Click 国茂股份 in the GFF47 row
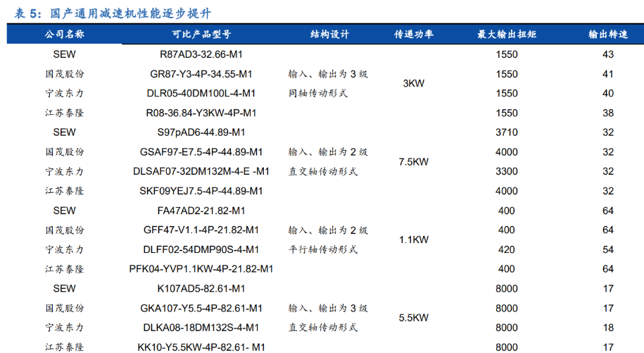The width and height of the screenshot is (644, 353). [65, 230]
